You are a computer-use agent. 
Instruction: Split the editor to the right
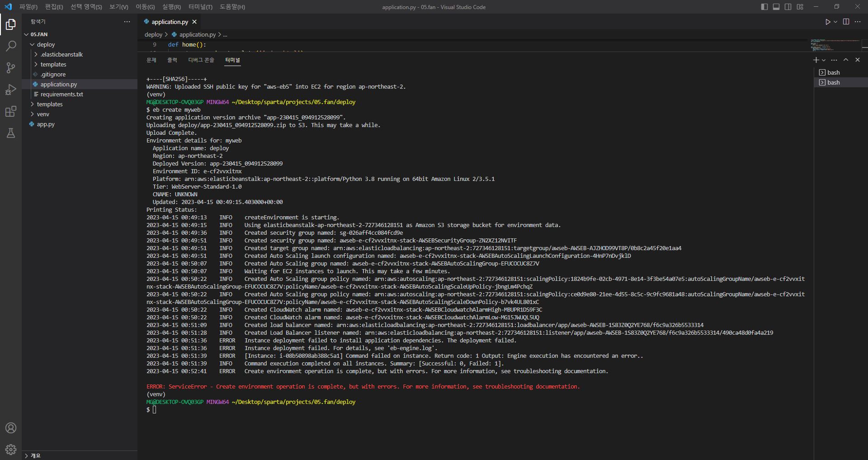[x=846, y=22]
